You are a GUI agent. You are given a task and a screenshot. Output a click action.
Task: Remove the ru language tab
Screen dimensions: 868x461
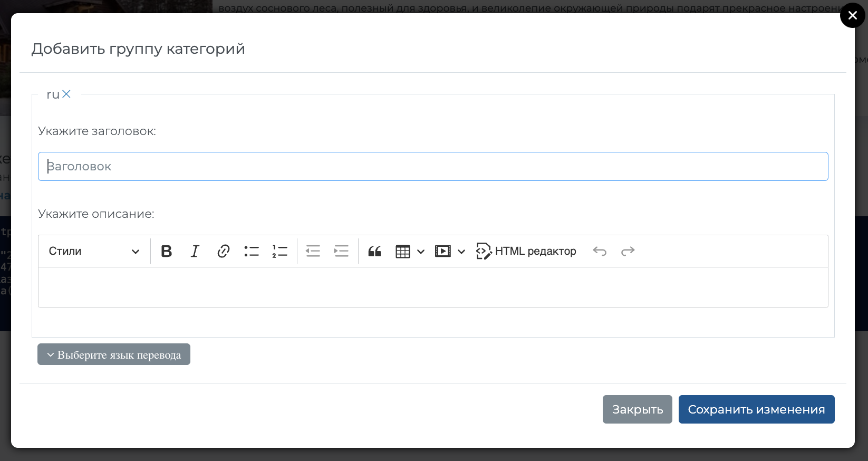(x=66, y=94)
